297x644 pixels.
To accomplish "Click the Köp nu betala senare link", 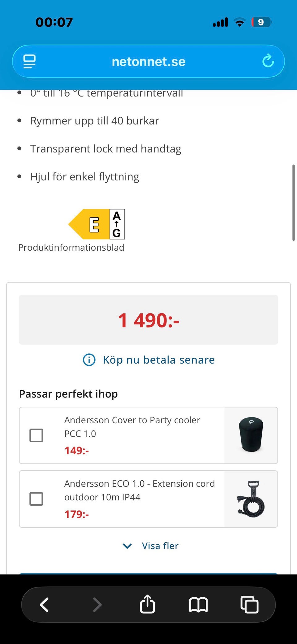I will [159, 360].
